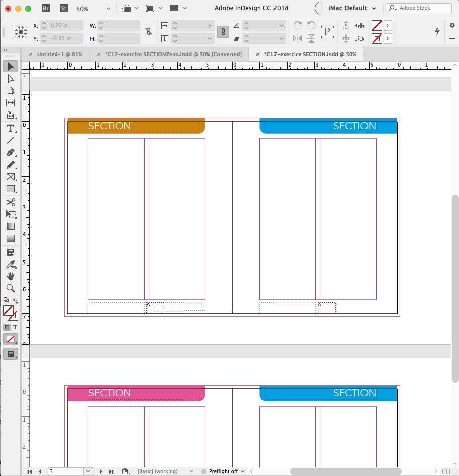459x476 pixels.
Task: Go to the next page
Action: pos(101,471)
